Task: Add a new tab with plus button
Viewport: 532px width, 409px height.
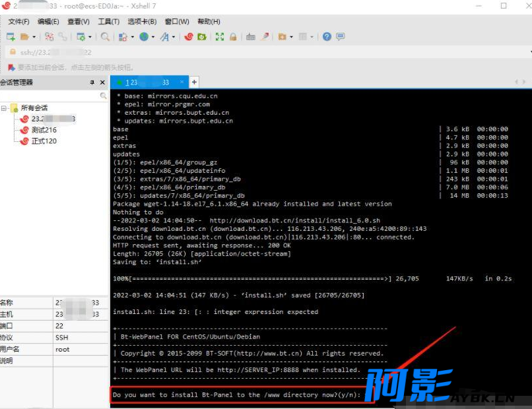Action: tap(194, 82)
